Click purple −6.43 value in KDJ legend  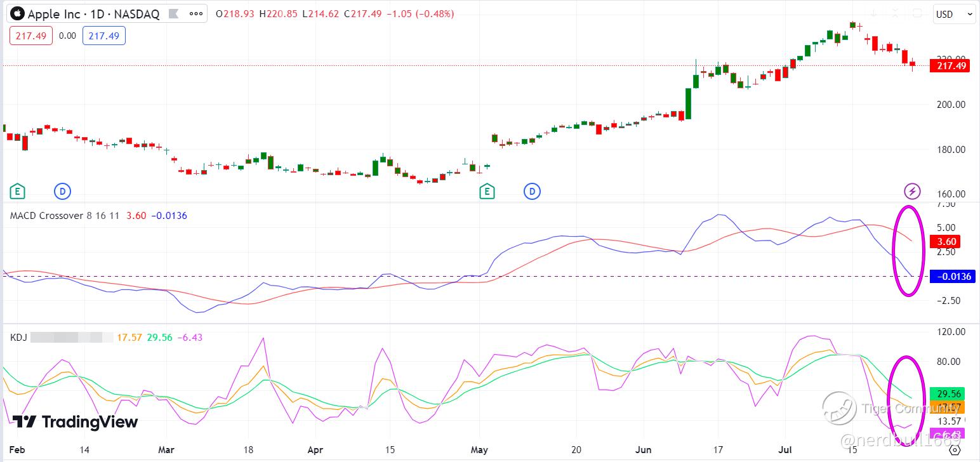point(190,338)
